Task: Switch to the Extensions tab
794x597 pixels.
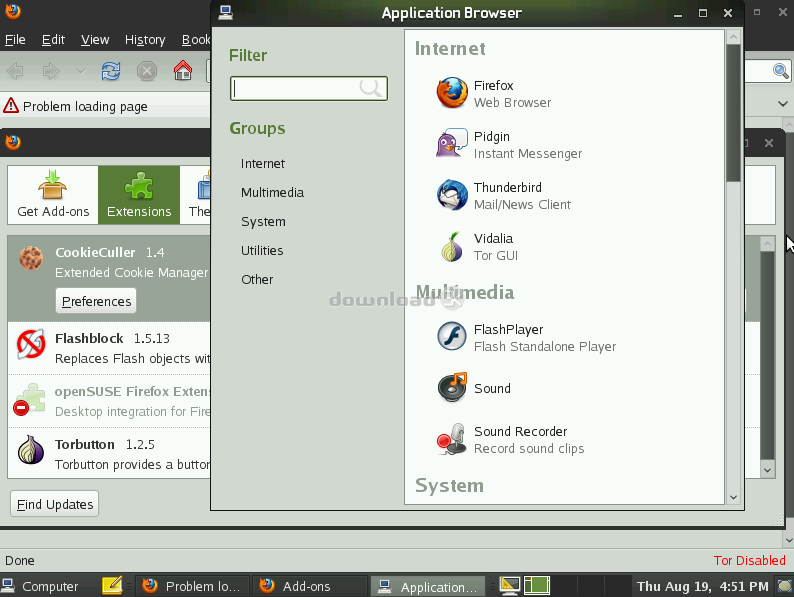Action: 139,194
